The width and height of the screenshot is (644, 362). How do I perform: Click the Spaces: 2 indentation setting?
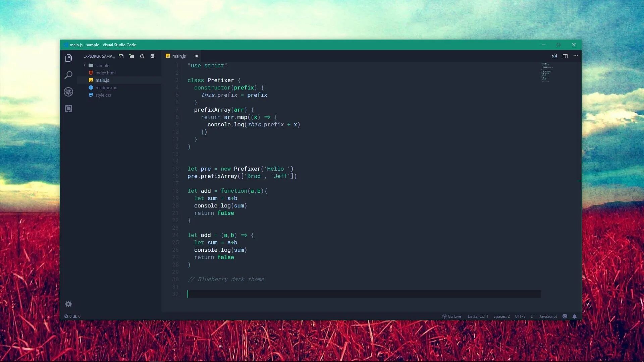[501, 316]
